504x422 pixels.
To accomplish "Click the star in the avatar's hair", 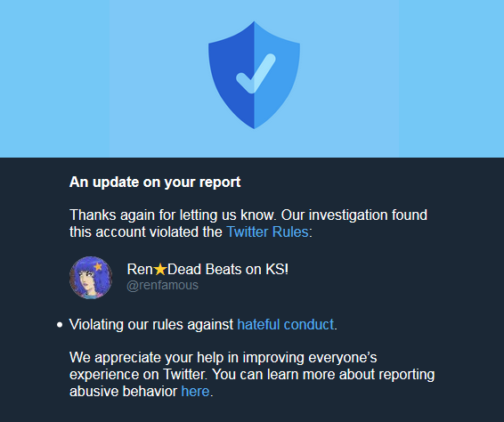I will (98, 266).
